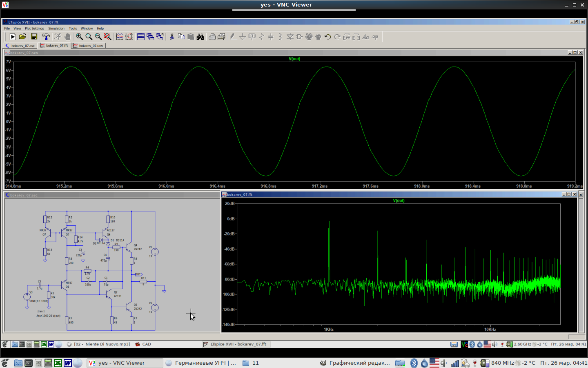This screenshot has width=588, height=368.
Task: Switch to the bokarev_07.asc tab
Action: [x=20, y=46]
